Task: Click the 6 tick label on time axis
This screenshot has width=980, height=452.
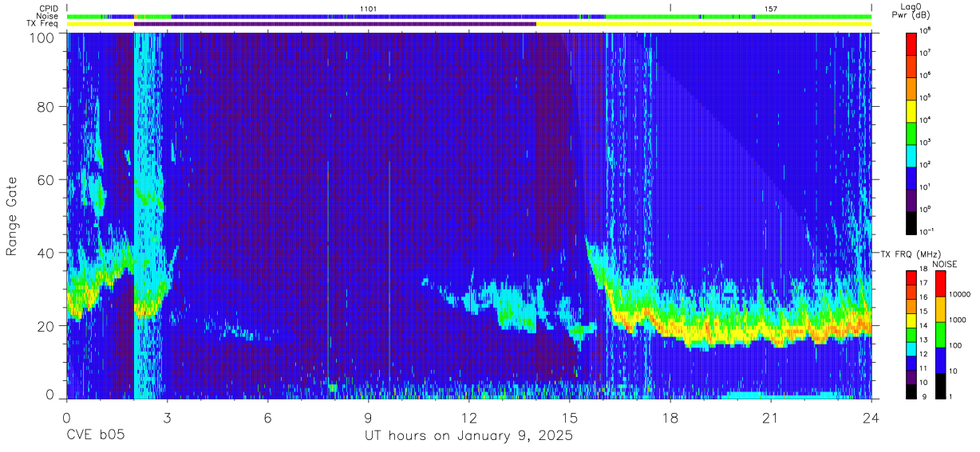Action: point(267,418)
